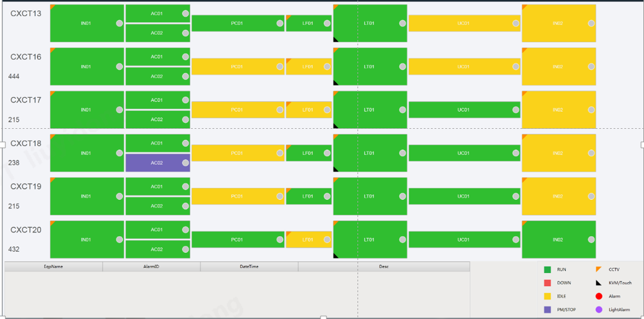Click the green RUN legend swatch
The image size is (644, 319).
click(x=547, y=270)
